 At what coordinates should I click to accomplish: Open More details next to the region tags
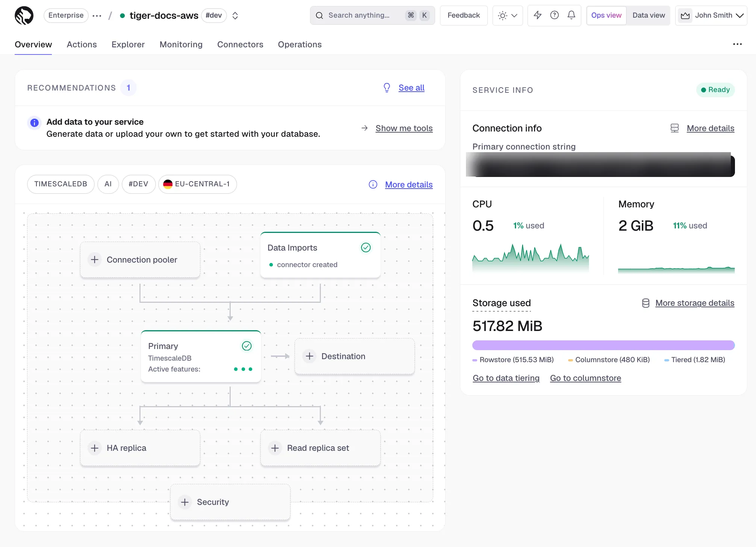409,184
